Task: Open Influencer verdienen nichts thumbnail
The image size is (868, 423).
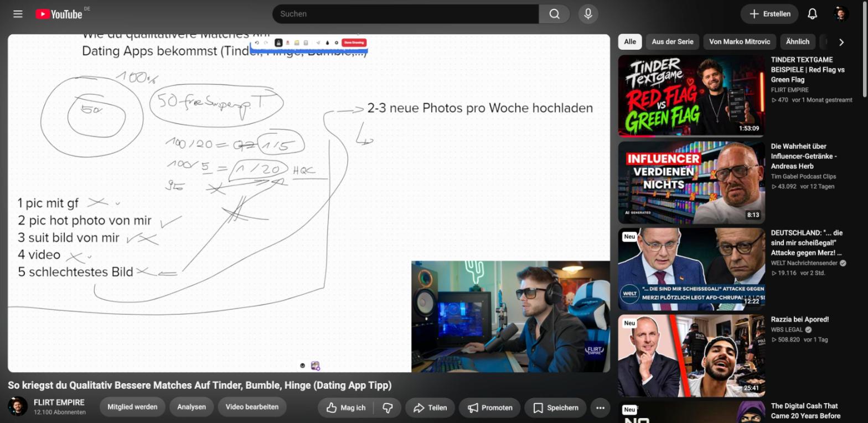Action: coord(691,182)
